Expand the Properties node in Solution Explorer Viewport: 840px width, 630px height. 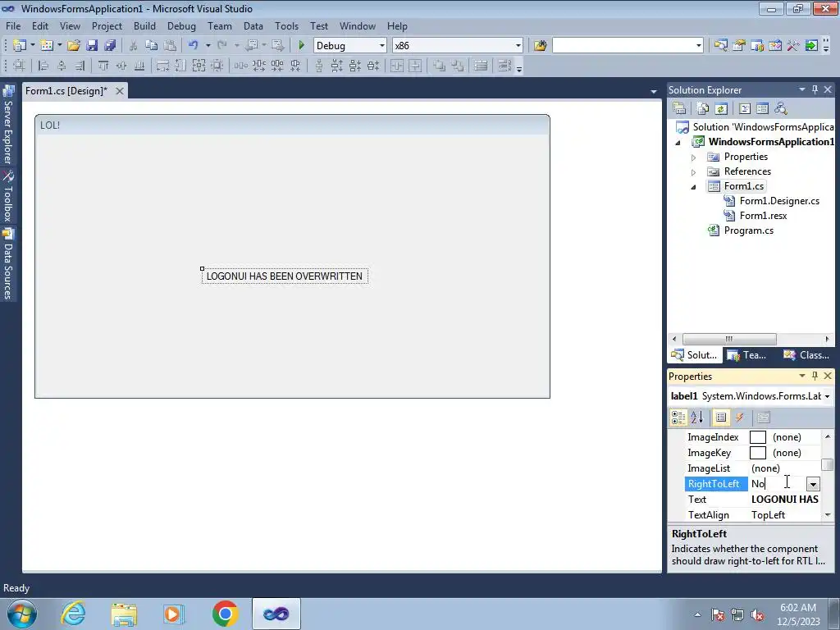[693, 157]
